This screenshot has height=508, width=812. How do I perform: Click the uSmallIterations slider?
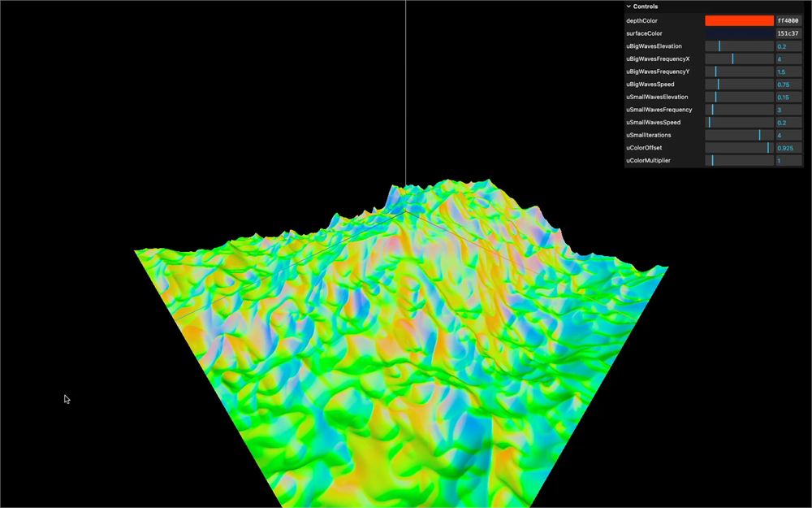coord(739,135)
